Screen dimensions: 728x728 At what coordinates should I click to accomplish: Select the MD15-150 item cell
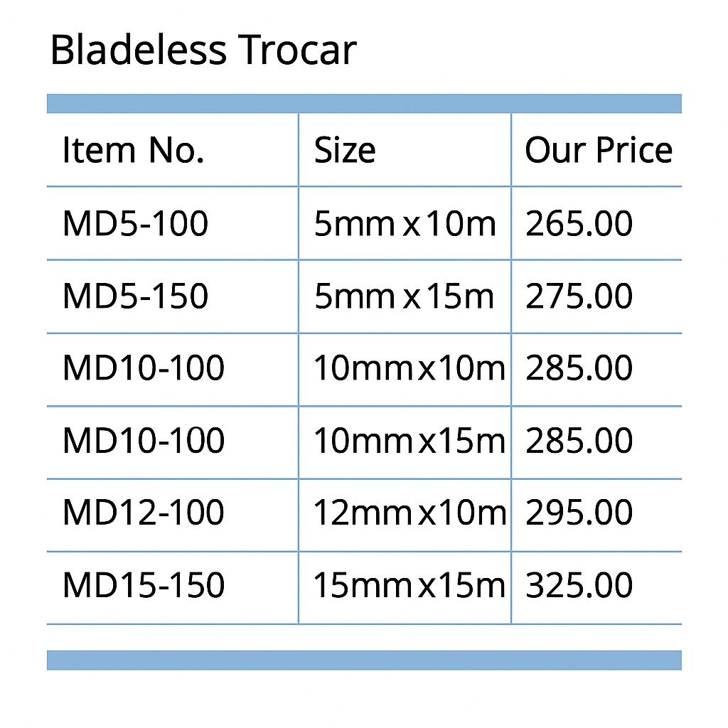point(144,586)
